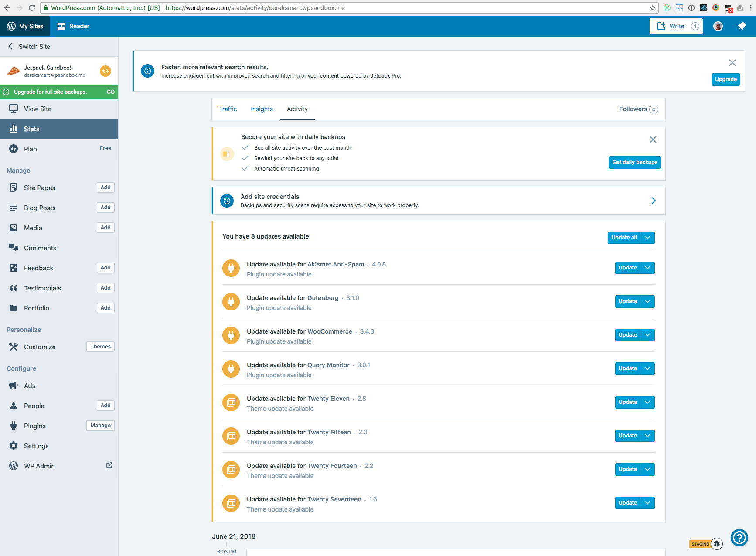Image resolution: width=756 pixels, height=556 pixels.
Task: Open My Sites in the masterbar
Action: point(25,26)
